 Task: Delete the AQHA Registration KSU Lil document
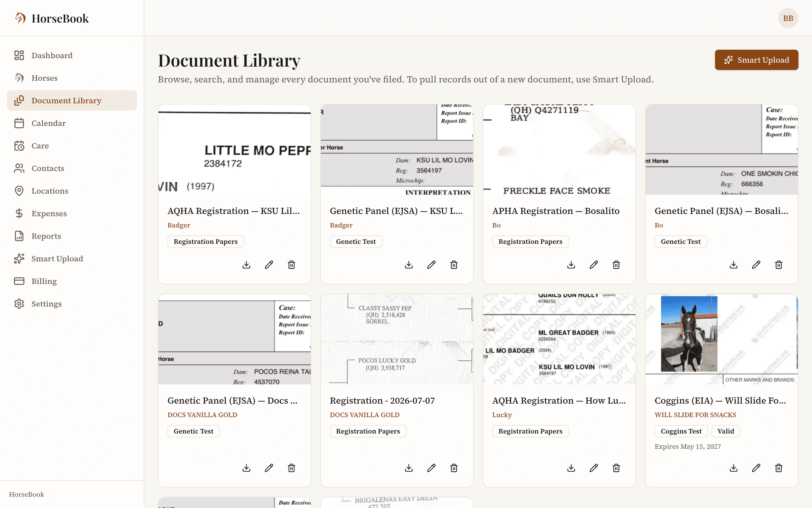(x=292, y=265)
